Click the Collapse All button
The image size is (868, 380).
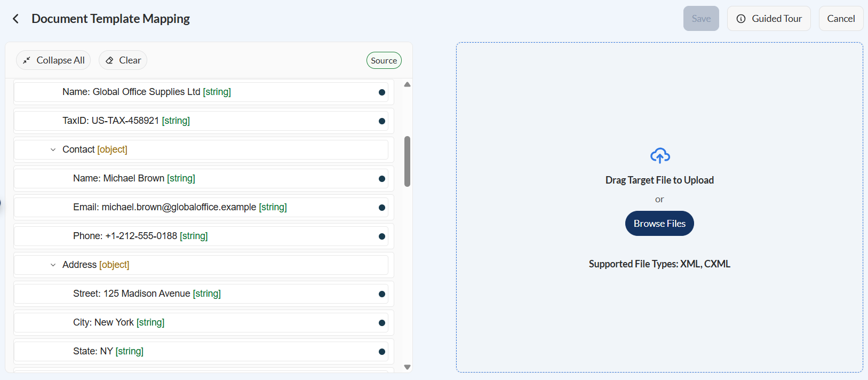(53, 60)
